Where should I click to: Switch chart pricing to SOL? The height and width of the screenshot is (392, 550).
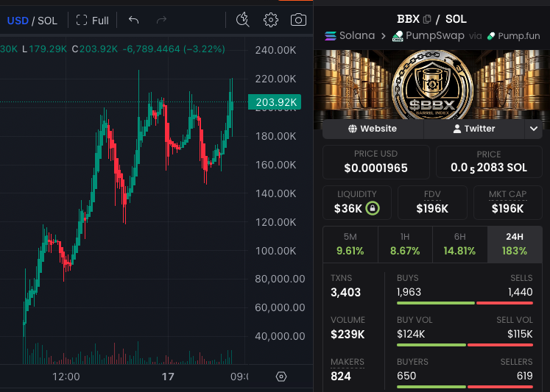point(47,21)
